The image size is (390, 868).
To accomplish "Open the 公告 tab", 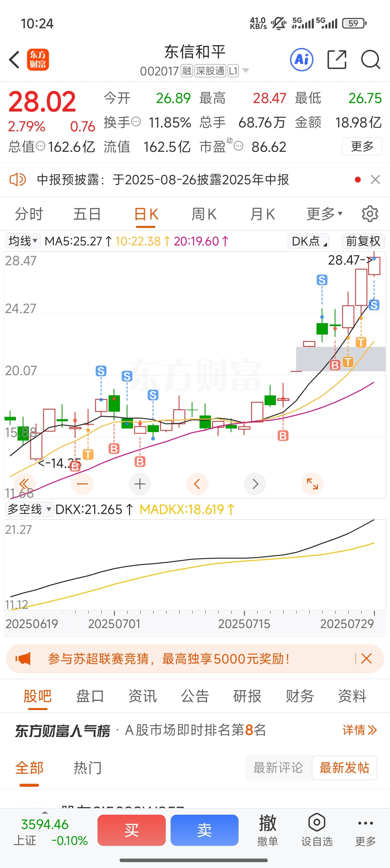I will 195,696.
